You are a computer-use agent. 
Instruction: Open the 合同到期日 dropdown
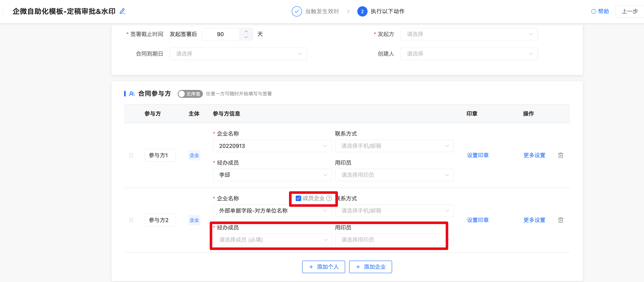click(x=238, y=54)
